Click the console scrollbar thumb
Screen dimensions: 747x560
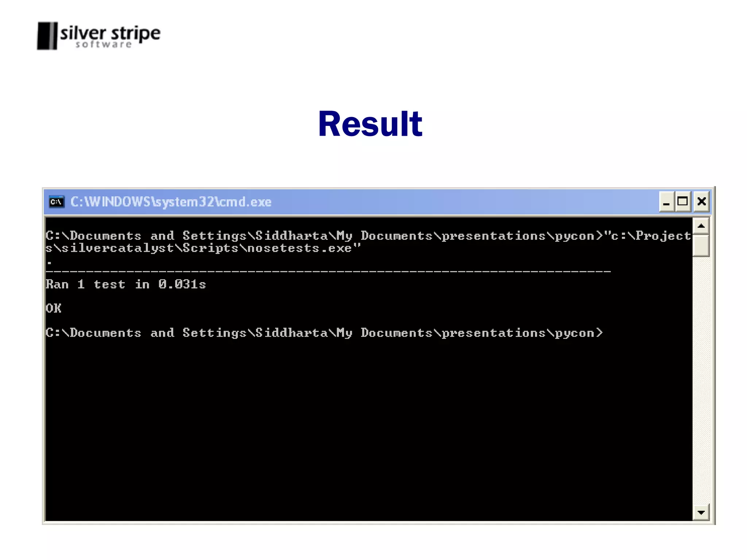click(701, 246)
